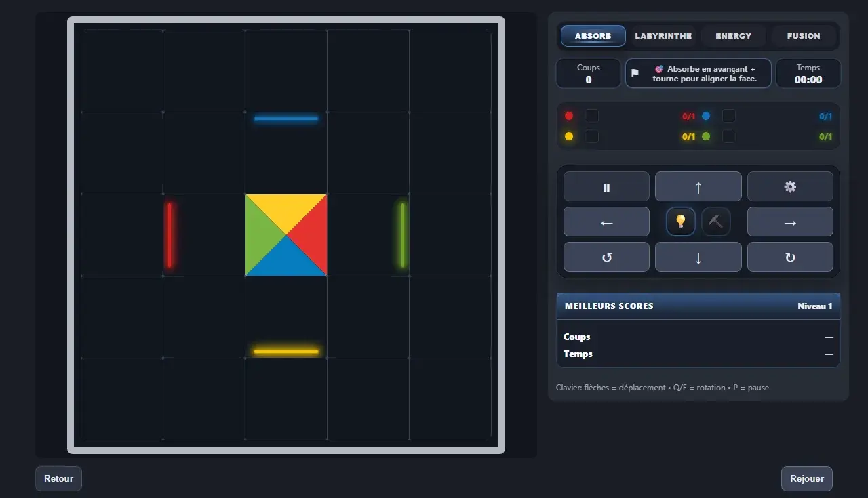Switch to the ENERGY tab
Screen dimensions: 868x498
coord(733,36)
